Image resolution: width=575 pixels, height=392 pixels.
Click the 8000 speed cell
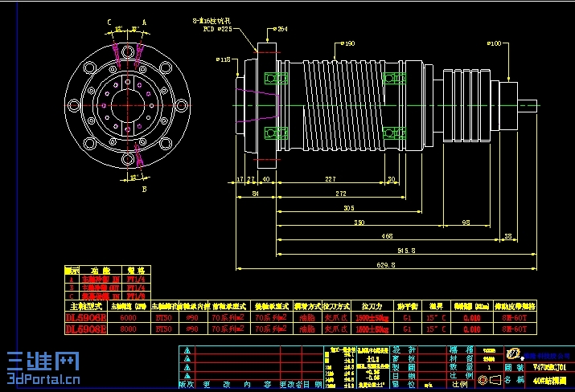coord(129,329)
